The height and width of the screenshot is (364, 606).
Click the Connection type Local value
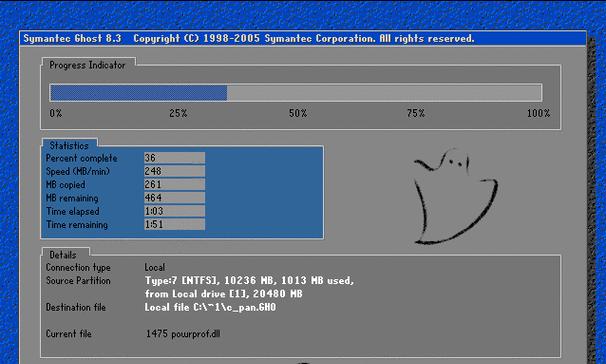[155, 267]
